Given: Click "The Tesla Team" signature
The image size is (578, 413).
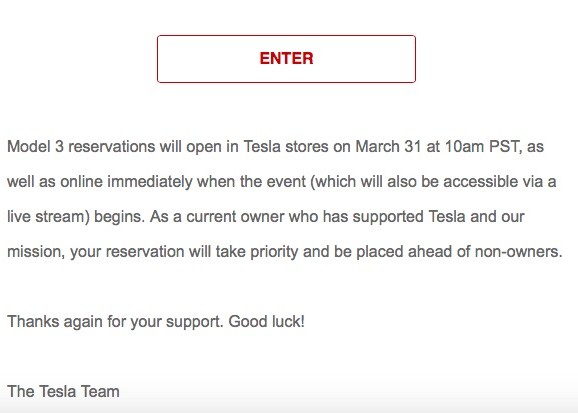Looking at the screenshot, I should [x=63, y=392].
